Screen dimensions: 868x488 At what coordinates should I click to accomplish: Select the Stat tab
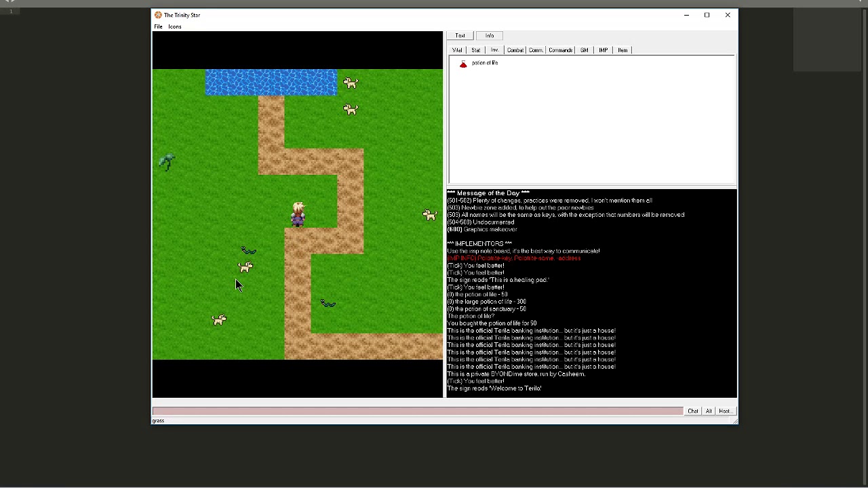(x=476, y=50)
